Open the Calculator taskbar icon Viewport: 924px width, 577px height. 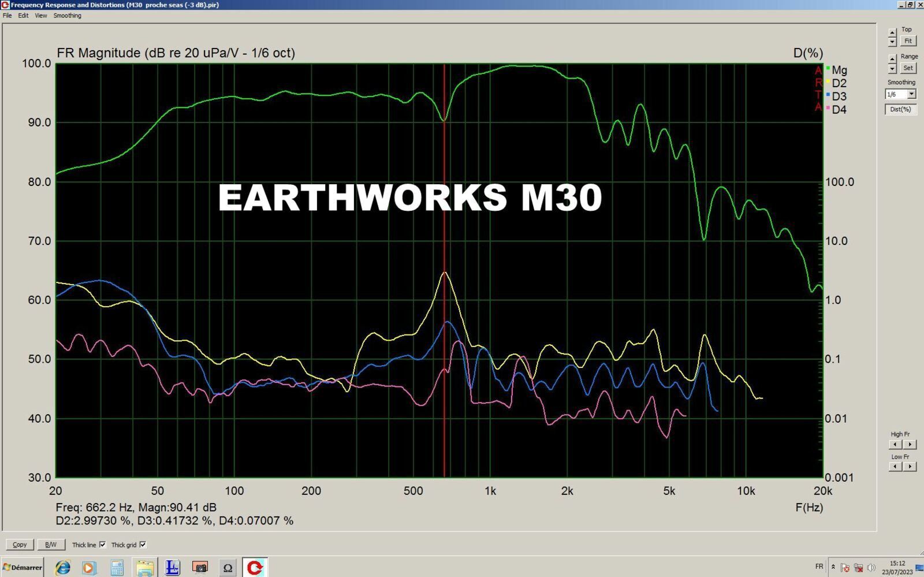click(x=117, y=568)
